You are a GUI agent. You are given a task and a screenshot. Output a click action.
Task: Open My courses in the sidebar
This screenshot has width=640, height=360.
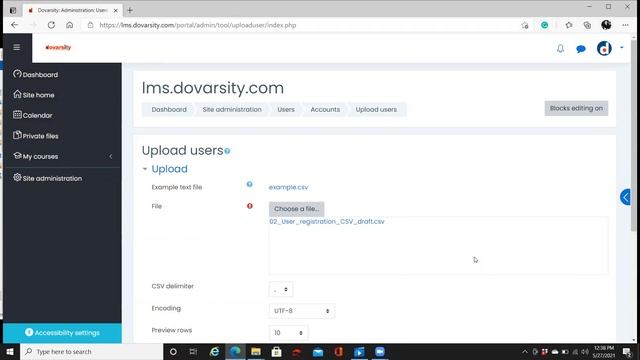36,156
